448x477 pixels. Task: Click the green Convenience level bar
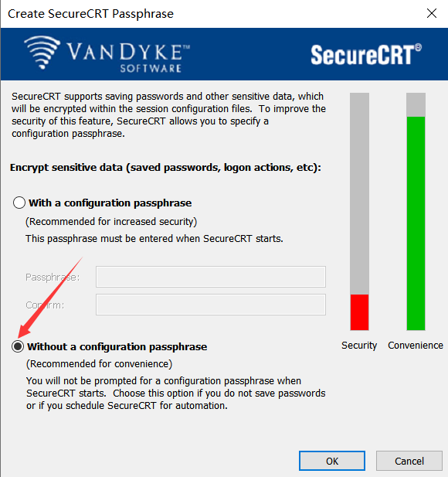(x=416, y=223)
